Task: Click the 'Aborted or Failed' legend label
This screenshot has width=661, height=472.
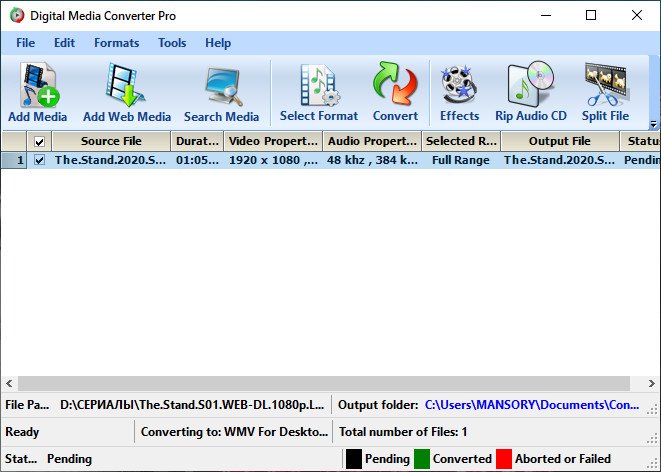Action: tap(562, 459)
